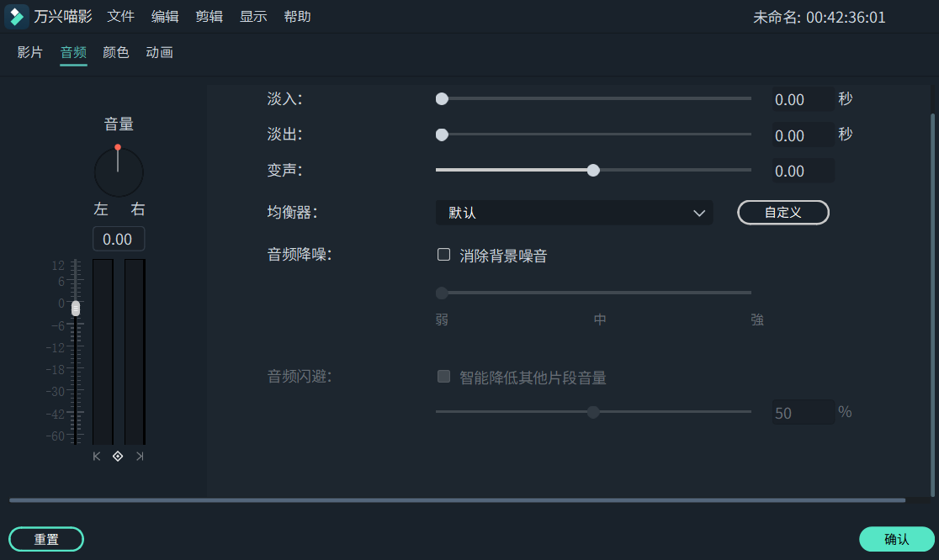Screen dimensions: 939x560
Task: Confirm changes with the 确认 button
Action: pyautogui.click(x=897, y=539)
